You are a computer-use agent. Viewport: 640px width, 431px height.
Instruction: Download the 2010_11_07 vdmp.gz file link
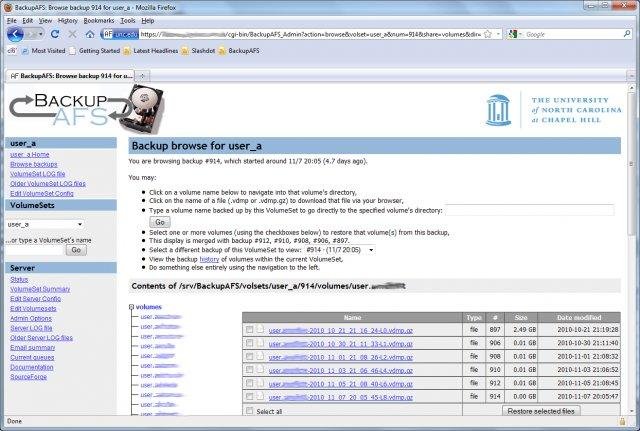(341, 397)
